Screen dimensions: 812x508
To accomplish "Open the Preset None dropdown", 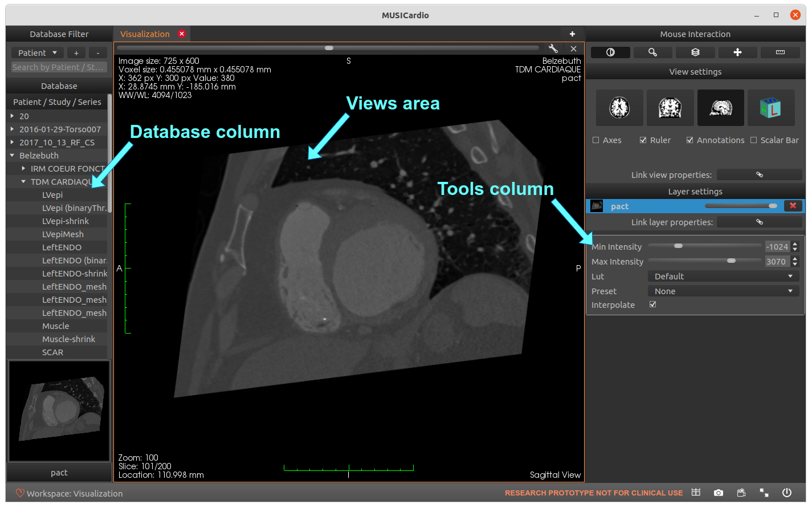I will click(x=723, y=291).
